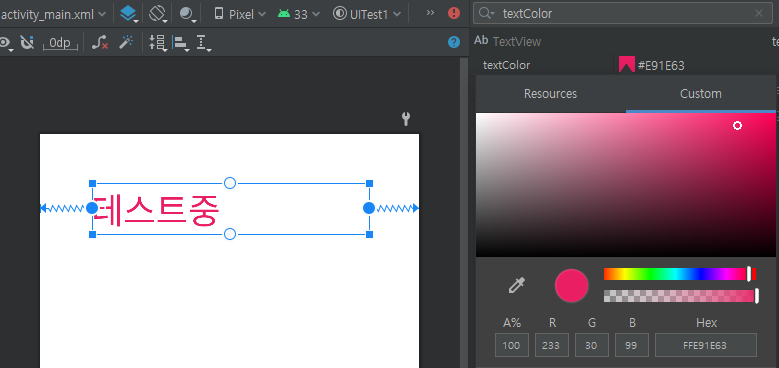The width and height of the screenshot is (779, 368).
Task: Show more toolbar options chevron
Action: pyautogui.click(x=430, y=13)
